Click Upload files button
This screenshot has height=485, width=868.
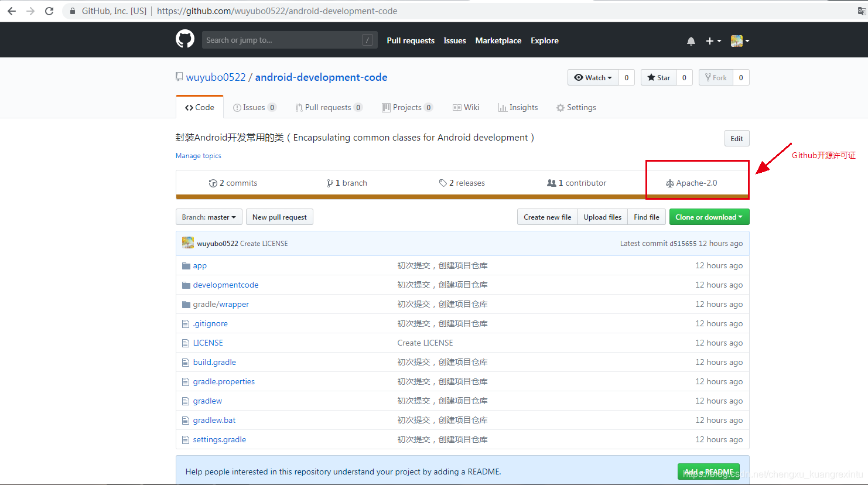(x=602, y=217)
